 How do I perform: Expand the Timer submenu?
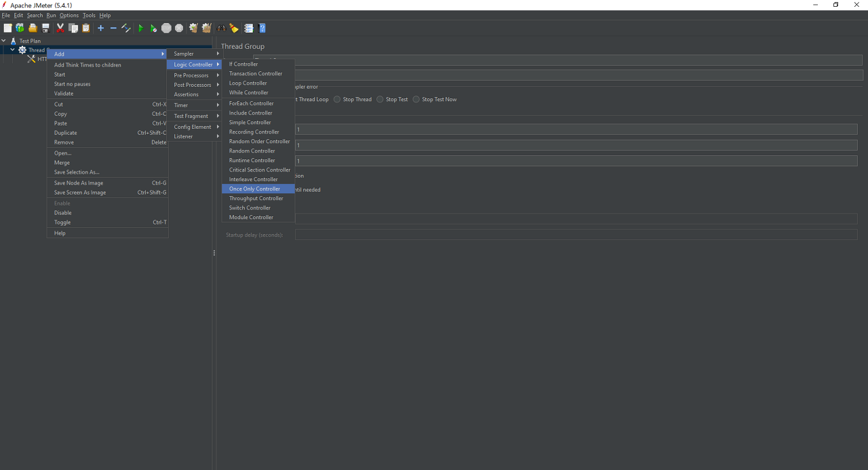(x=194, y=105)
